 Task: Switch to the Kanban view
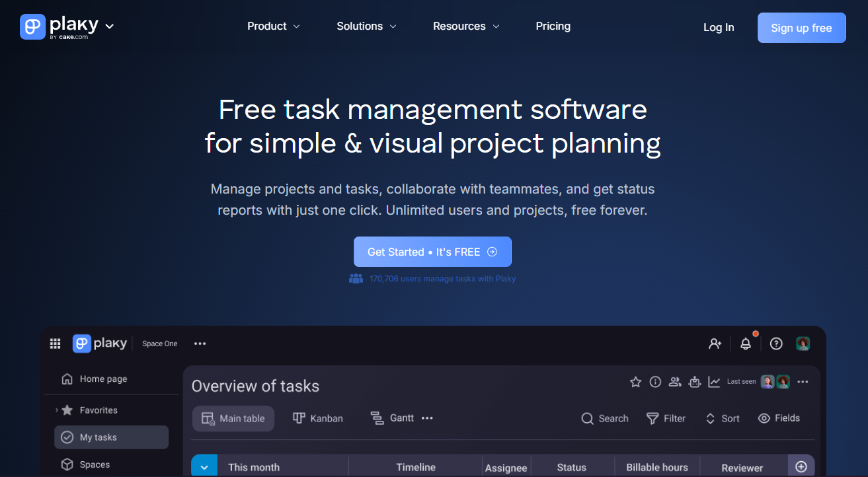pyautogui.click(x=318, y=418)
